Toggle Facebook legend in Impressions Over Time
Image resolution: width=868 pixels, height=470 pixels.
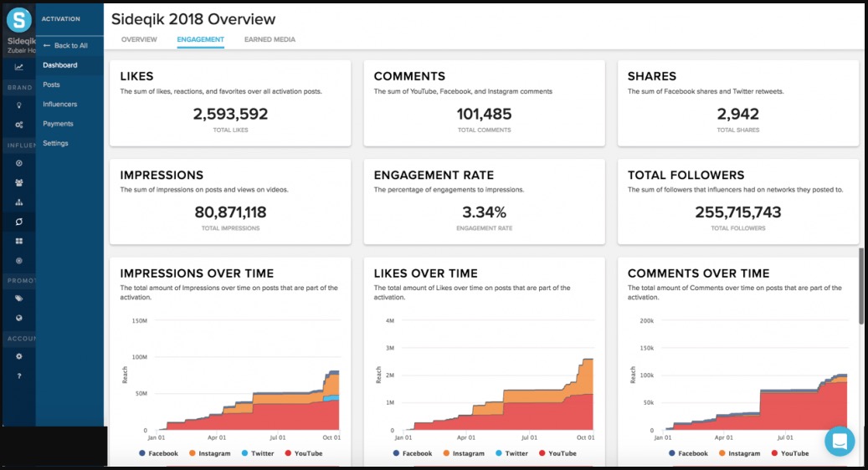(x=158, y=453)
